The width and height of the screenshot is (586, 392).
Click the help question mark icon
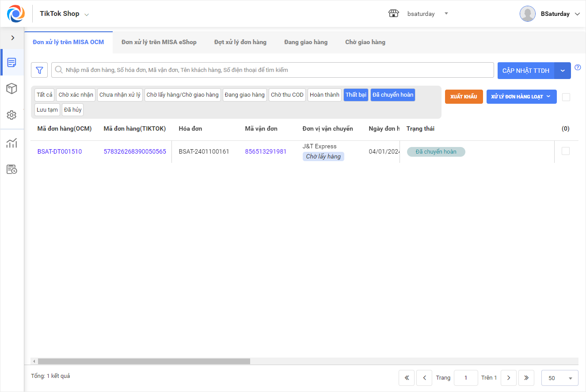tap(578, 68)
